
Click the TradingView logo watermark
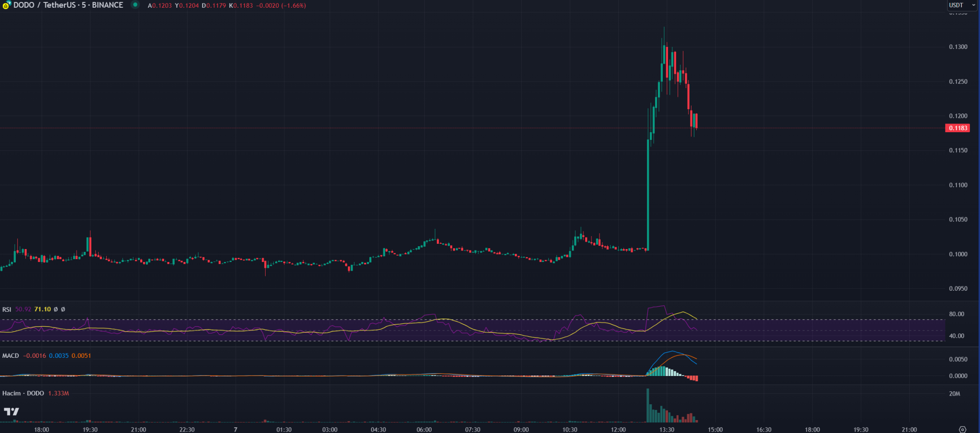click(x=11, y=411)
